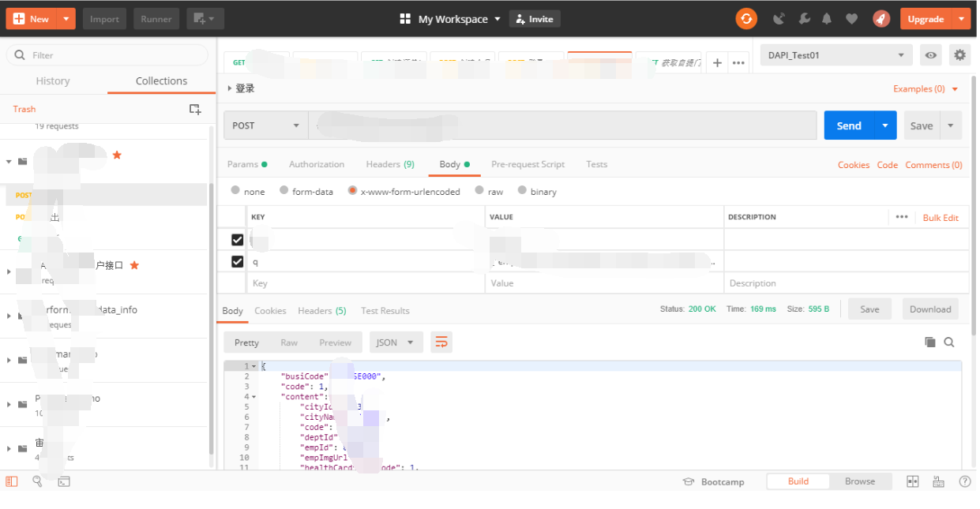Switch to the History tab
This screenshot has width=980, height=509.
coord(53,81)
